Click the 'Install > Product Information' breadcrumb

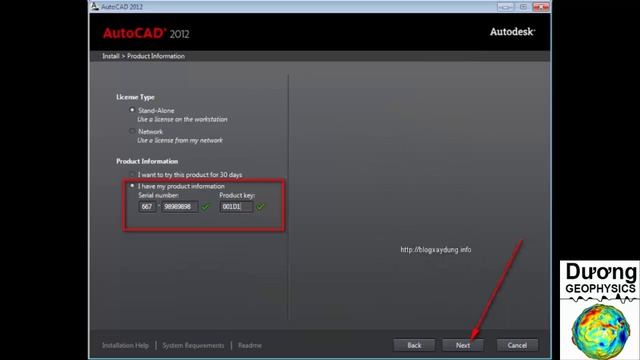[143, 56]
